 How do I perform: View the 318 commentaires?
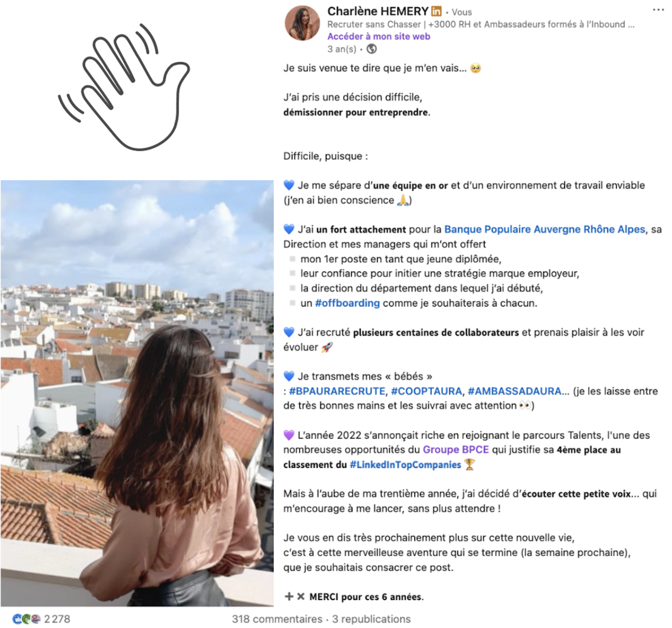point(277,619)
